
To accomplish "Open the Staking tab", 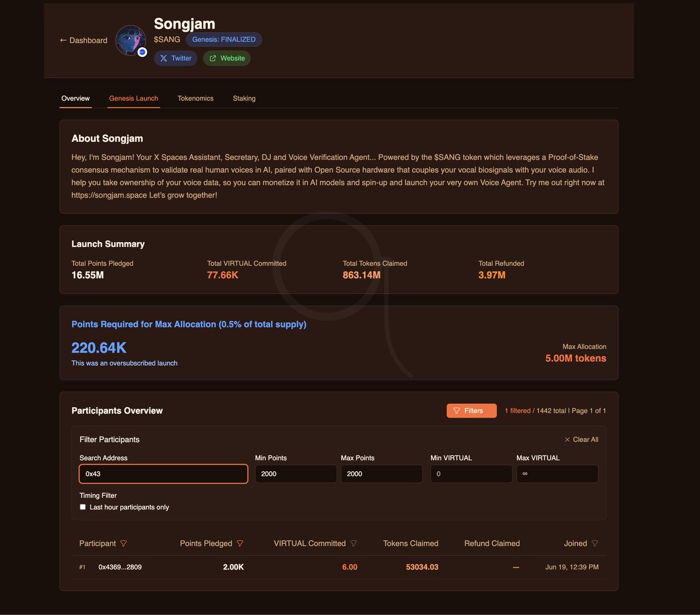I will (x=244, y=98).
